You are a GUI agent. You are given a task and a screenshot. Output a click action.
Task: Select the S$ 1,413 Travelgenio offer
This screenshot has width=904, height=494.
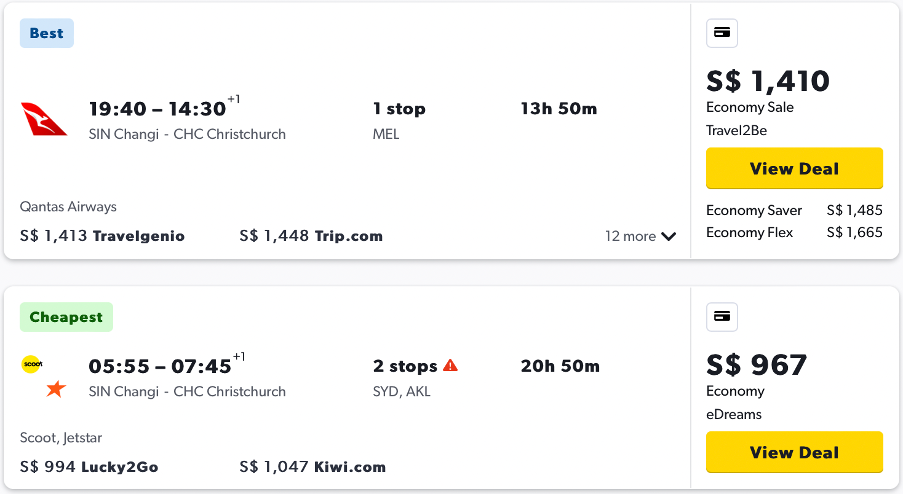coord(102,236)
